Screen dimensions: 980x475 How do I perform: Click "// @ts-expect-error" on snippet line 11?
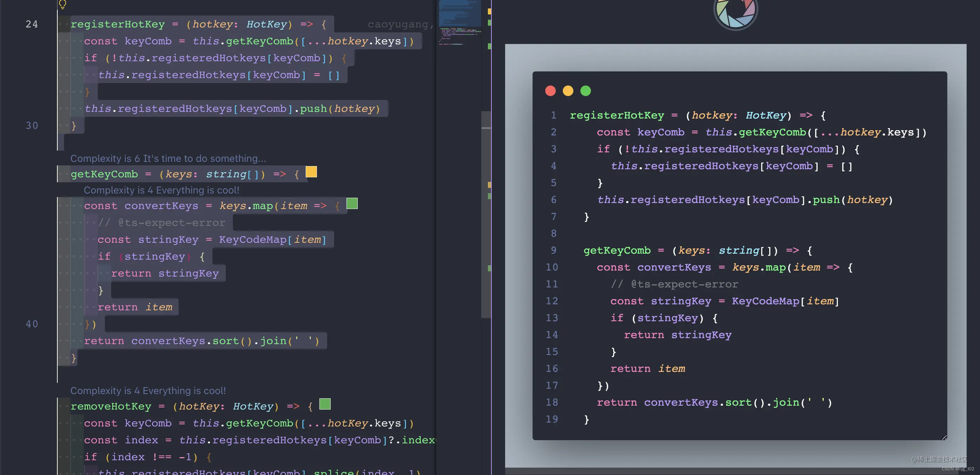pyautogui.click(x=674, y=284)
